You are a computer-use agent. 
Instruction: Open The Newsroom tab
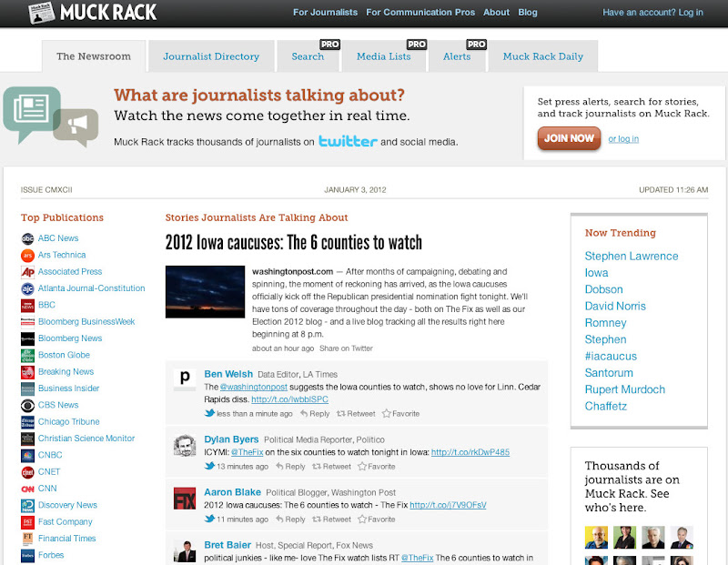pyautogui.click(x=94, y=56)
